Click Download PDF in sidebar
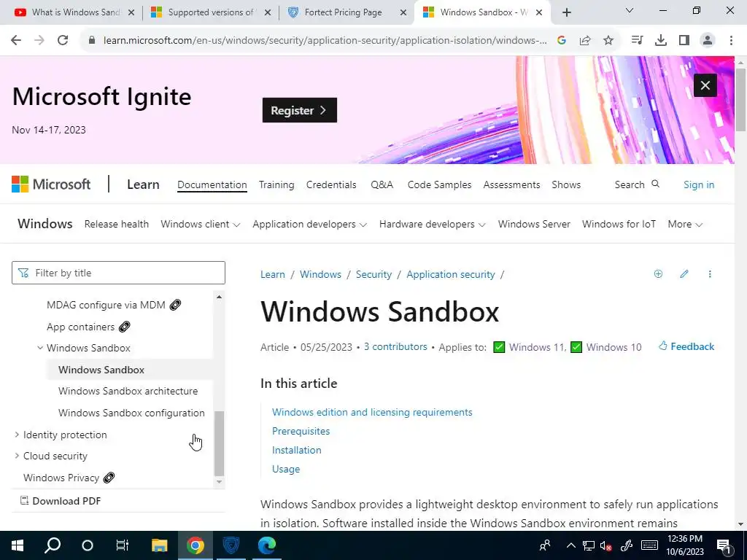Viewport: 747px width, 560px height. click(x=61, y=501)
